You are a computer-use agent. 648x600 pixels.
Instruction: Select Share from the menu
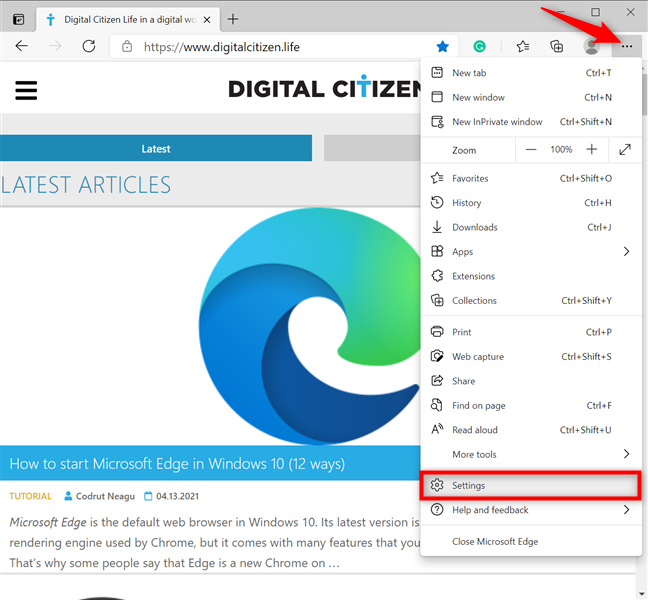tap(531, 381)
